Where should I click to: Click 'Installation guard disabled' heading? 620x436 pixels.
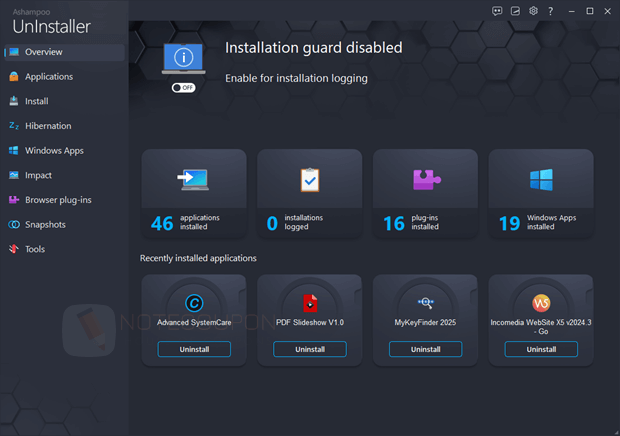[314, 48]
